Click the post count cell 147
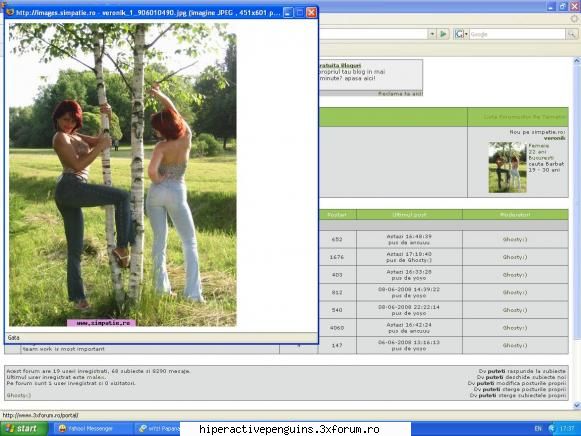Viewport: 581px width, 436px height. [x=337, y=345]
